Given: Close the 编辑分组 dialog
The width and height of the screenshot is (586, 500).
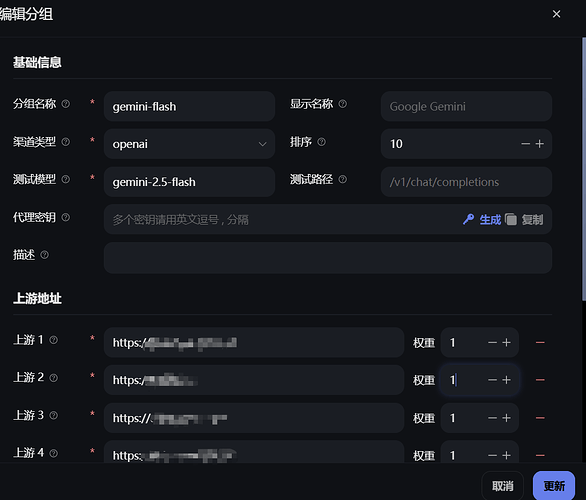Looking at the screenshot, I should 556,14.
